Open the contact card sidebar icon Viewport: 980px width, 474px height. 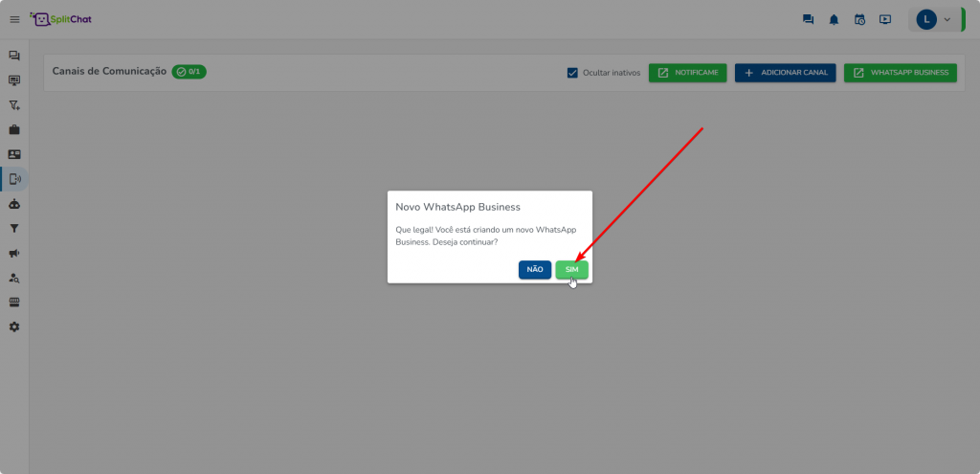click(x=14, y=154)
